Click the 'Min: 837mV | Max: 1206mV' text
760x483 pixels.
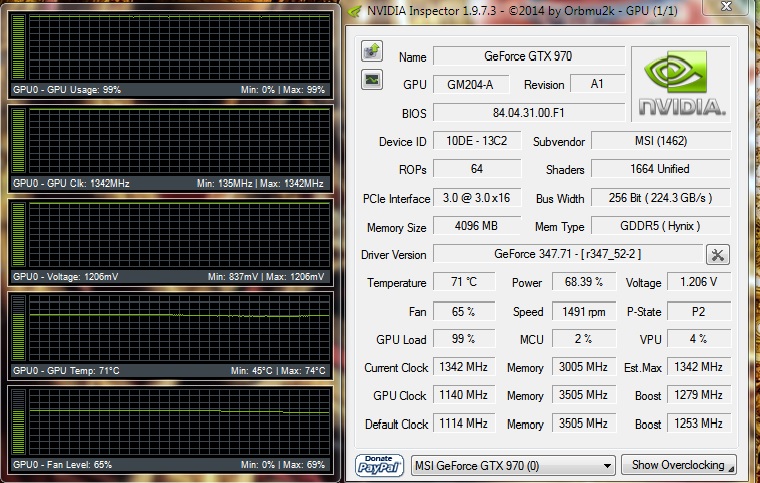point(266,277)
